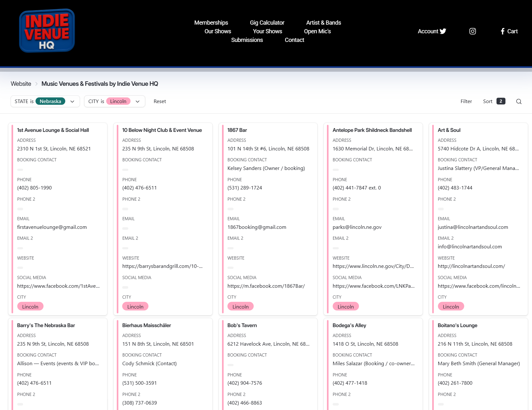Viewport: 532px width, 410px height.
Task: Click phone (402) 441-7847 ext. 0
Action: tap(357, 188)
